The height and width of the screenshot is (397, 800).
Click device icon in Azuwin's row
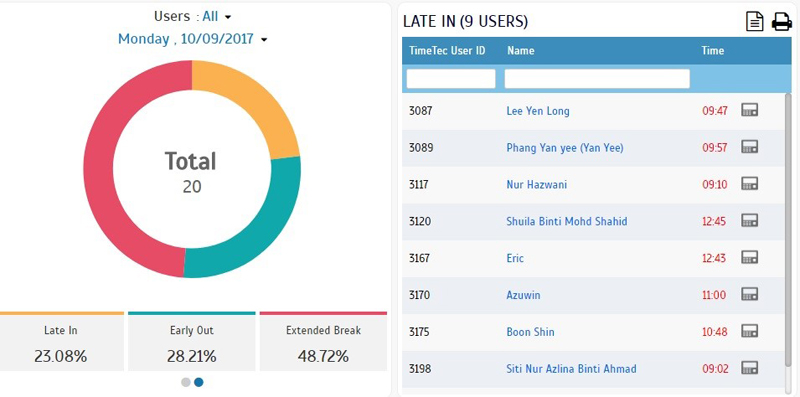tap(749, 294)
